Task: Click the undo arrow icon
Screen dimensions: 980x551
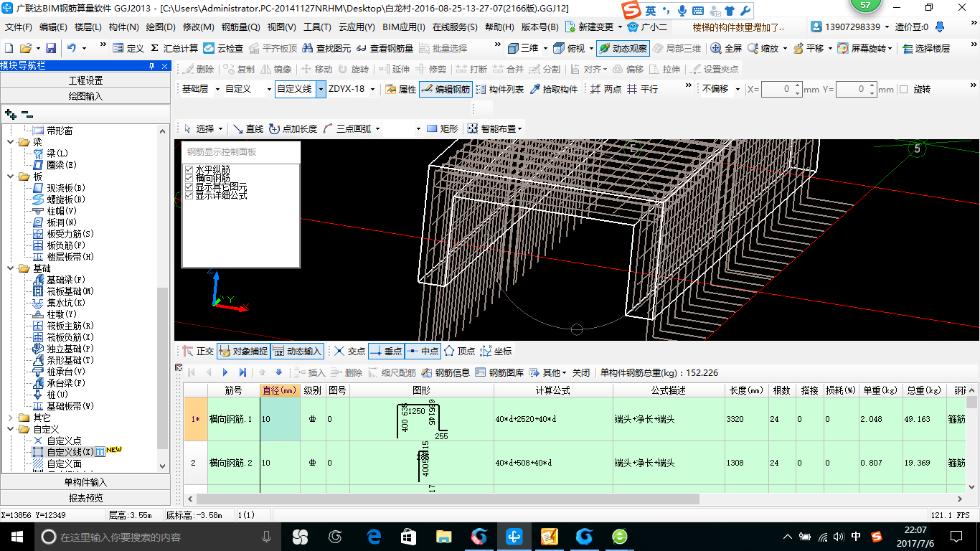Action: pos(72,48)
